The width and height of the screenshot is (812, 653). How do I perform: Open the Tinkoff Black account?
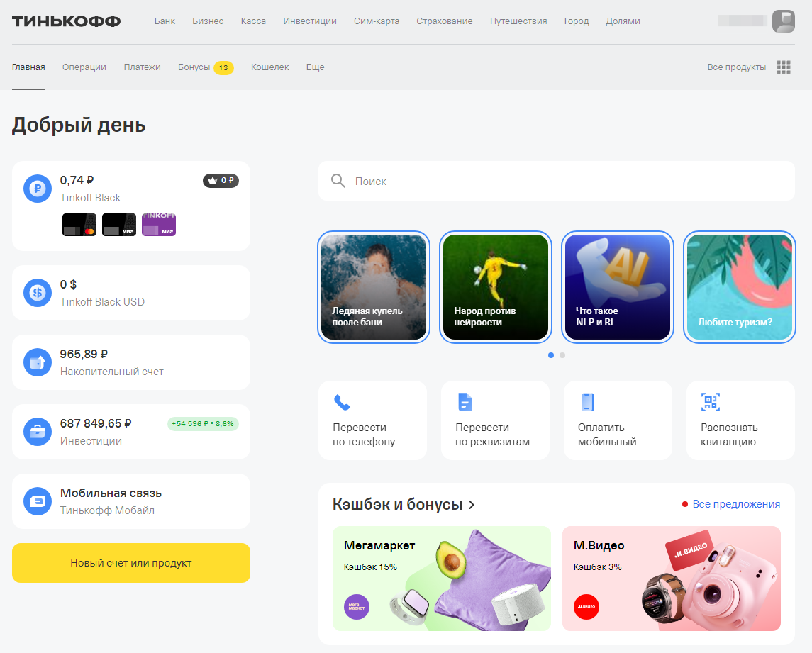(x=131, y=206)
